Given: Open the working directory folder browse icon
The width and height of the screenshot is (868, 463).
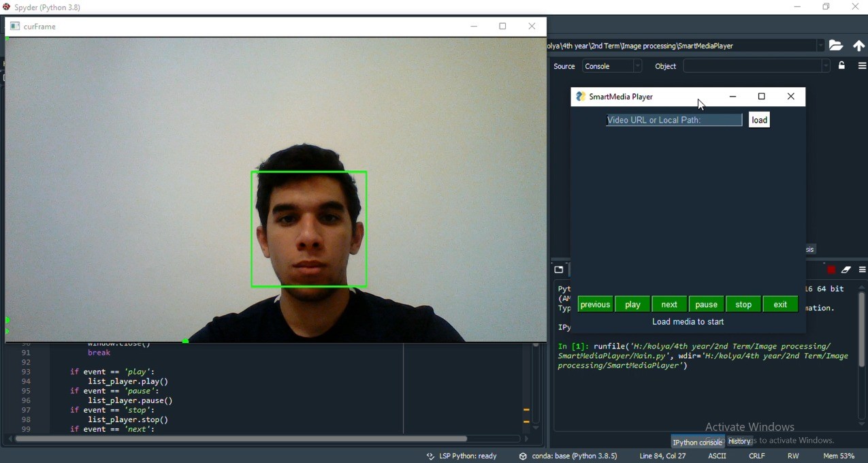Looking at the screenshot, I should [836, 46].
